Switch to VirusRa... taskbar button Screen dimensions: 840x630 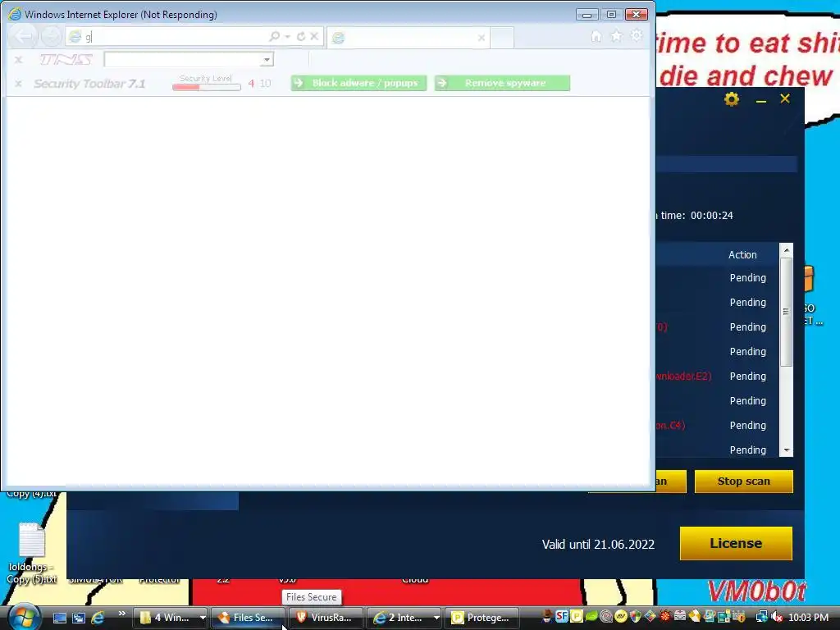[326, 618]
